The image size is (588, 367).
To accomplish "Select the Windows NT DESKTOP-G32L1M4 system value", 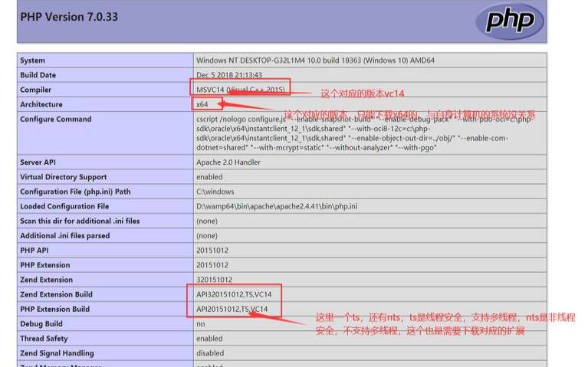I will click(315, 61).
